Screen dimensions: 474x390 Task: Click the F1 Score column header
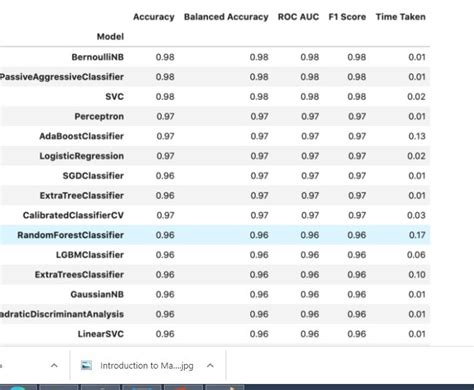click(x=347, y=17)
